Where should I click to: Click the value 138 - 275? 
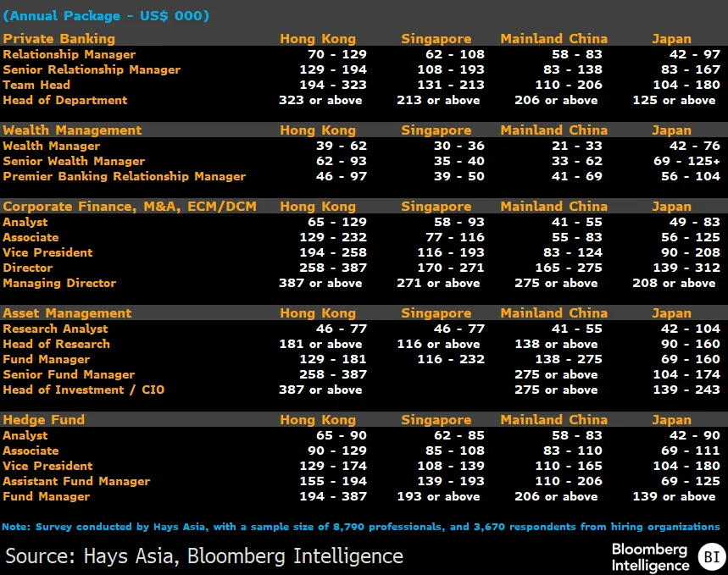(x=569, y=359)
